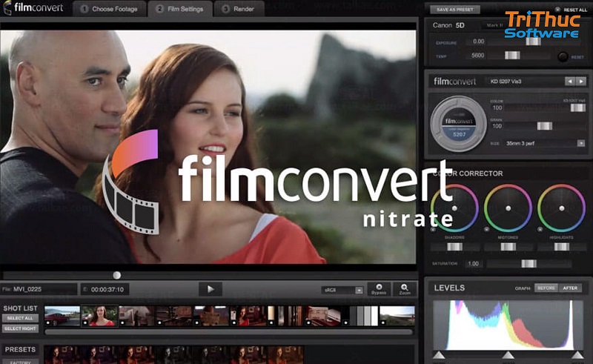Show the After graph in Levels
593x364 pixels.
570,288
